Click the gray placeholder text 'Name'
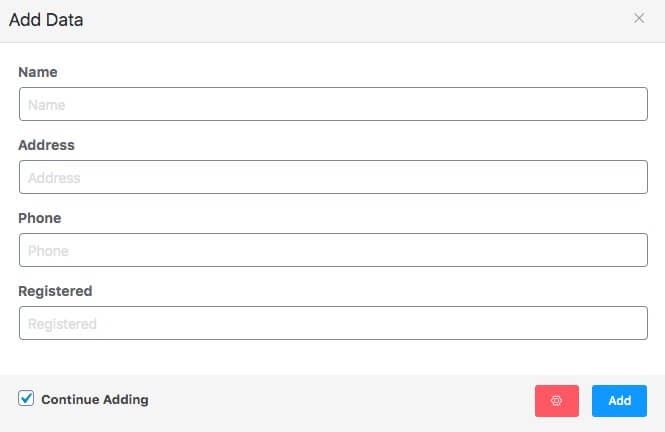 (47, 105)
